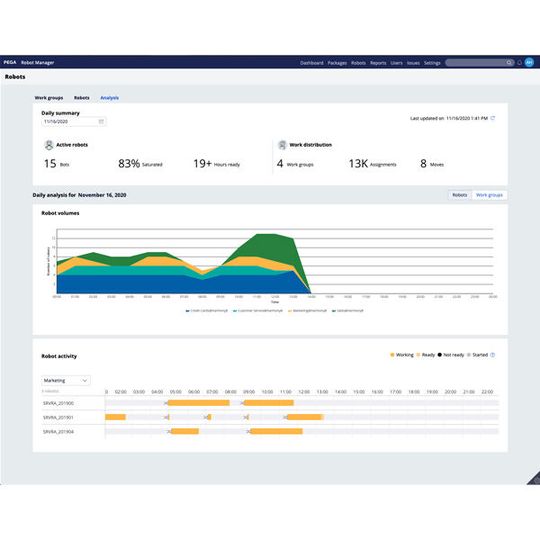Switch to the Robots sub-tab
Viewport: 540px width, 540px height.
pos(82,98)
